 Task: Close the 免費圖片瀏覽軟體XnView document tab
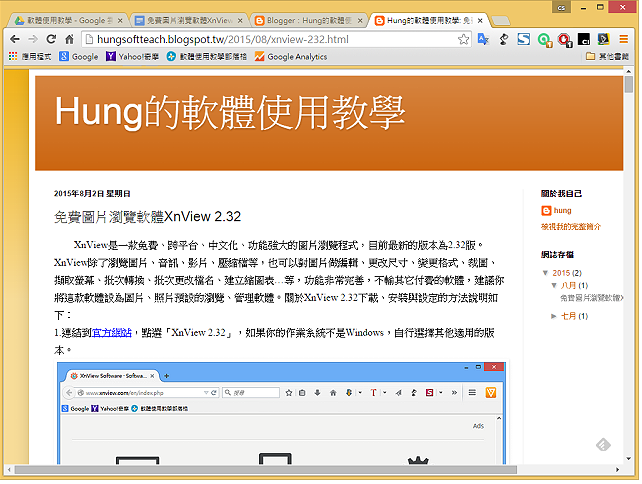240,20
